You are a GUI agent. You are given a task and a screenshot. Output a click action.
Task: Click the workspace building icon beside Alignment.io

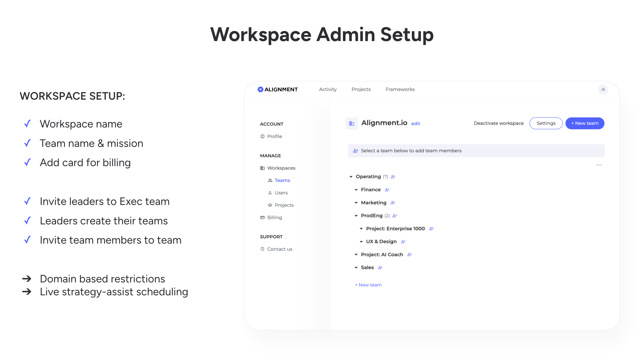click(352, 123)
